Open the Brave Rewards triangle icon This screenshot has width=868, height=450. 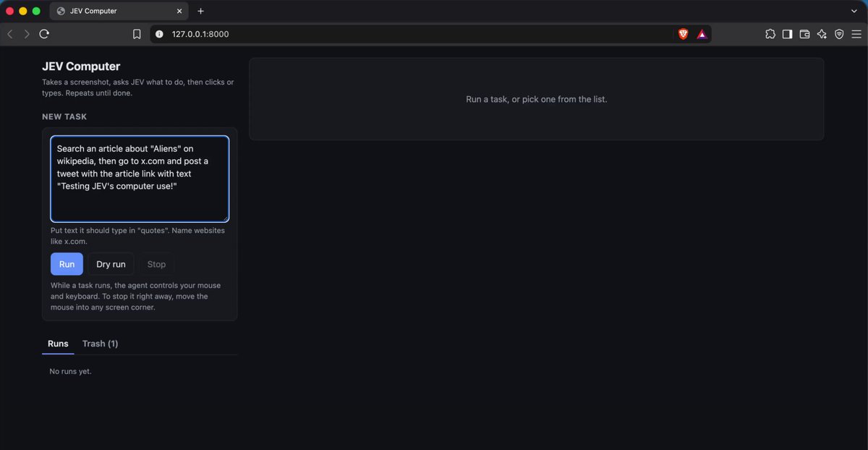tap(702, 34)
